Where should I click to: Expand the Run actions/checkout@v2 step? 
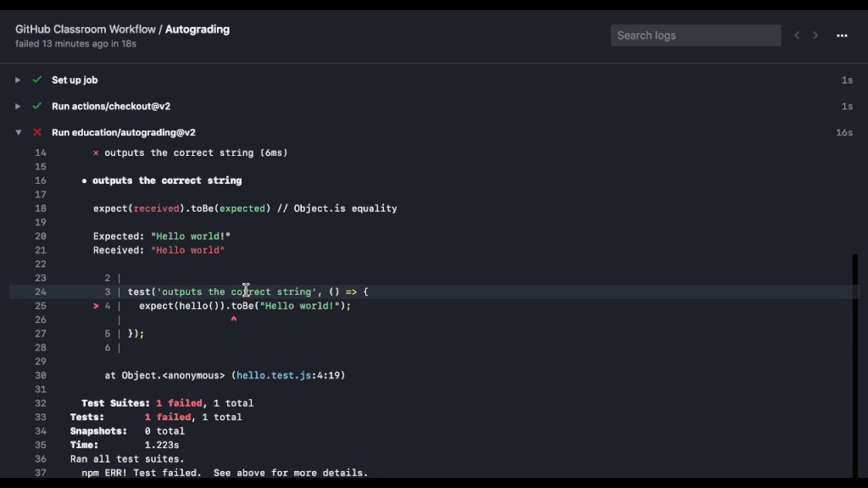click(18, 106)
